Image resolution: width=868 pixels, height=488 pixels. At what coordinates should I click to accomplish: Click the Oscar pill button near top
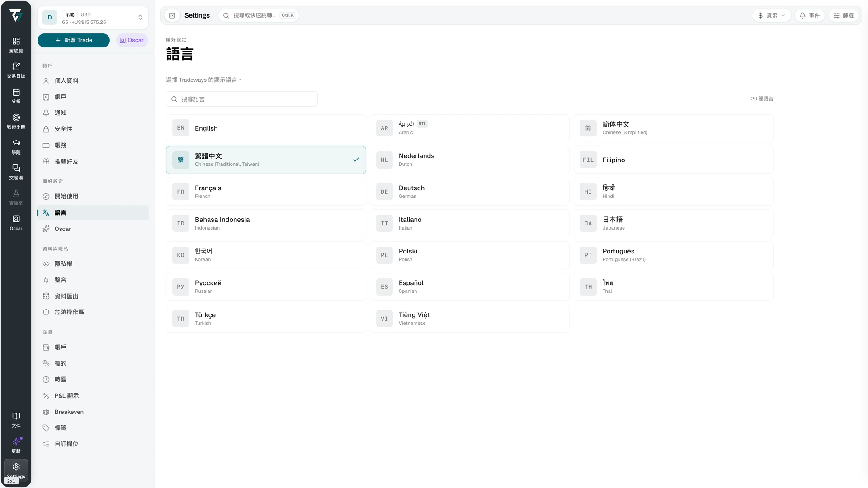coord(132,40)
